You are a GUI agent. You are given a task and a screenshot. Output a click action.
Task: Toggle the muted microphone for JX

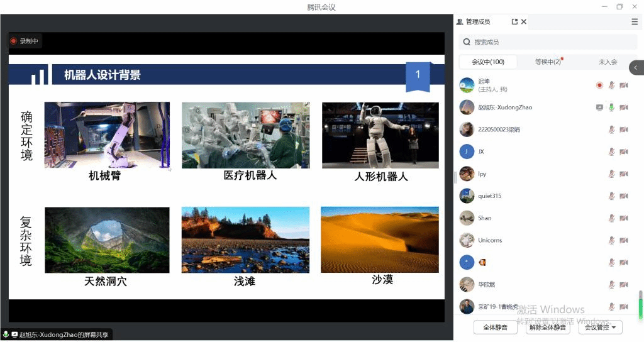coord(611,152)
